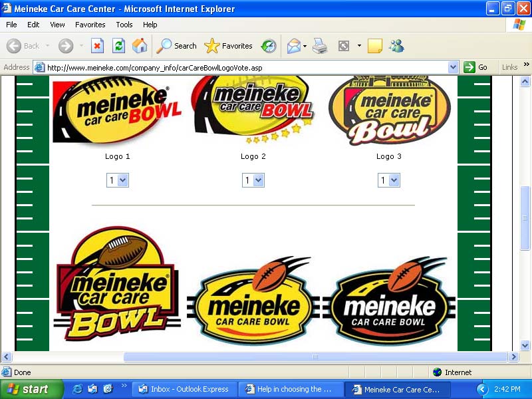Open the File menu
Screen dimensions: 532x399
[x=11, y=25]
